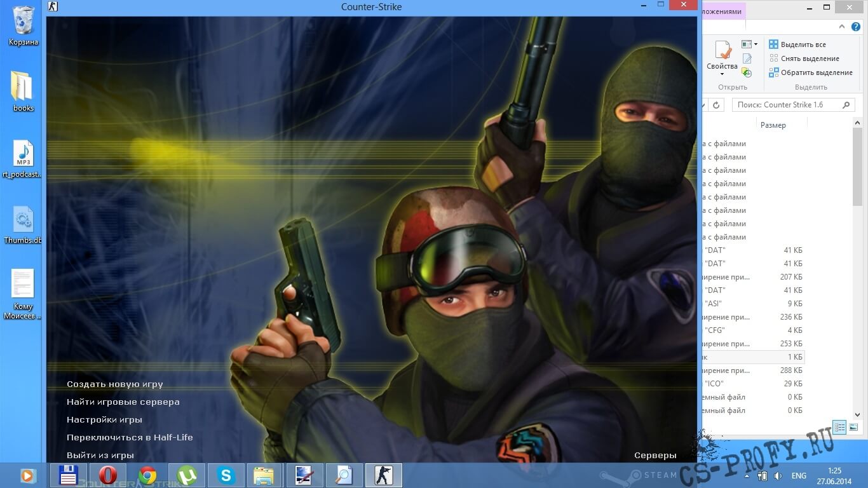Open 'Найти игровые сервера' server browser
This screenshot has width=868, height=488.
tap(123, 402)
